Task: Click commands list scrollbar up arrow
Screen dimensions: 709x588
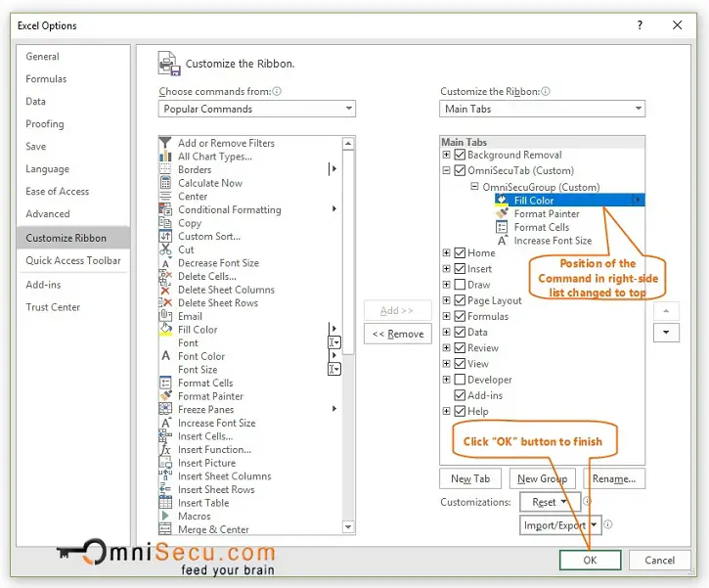Action: 348,144
